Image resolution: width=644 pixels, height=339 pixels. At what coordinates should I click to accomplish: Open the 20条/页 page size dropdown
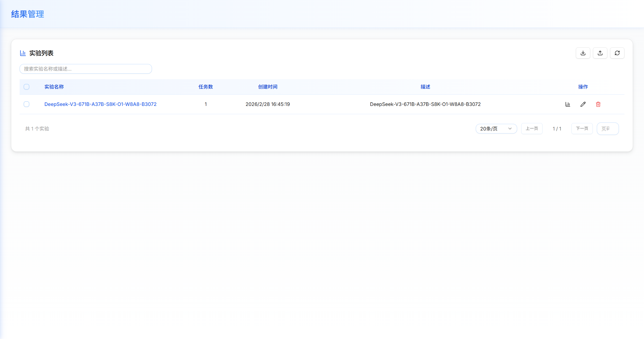(496, 129)
